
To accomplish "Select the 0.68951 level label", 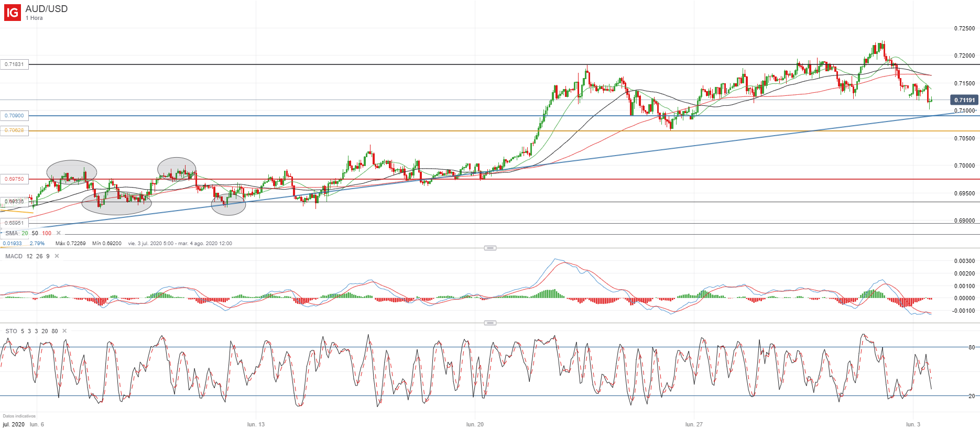I will (14, 223).
